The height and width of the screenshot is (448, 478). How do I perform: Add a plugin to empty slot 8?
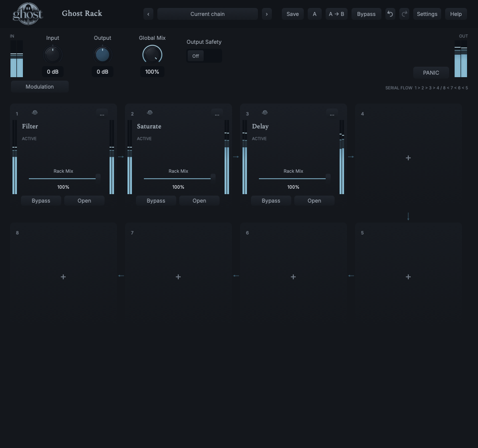(63, 277)
